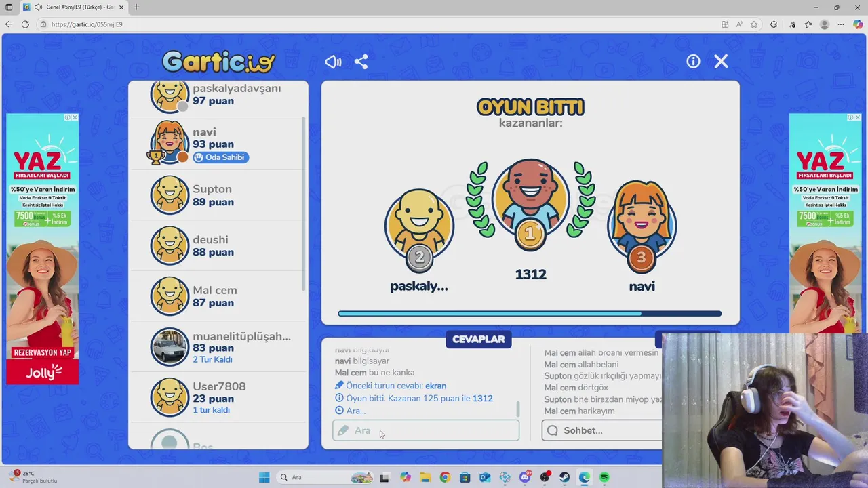Open the favorites list icon
This screenshot has height=488, width=868.
[808, 24]
